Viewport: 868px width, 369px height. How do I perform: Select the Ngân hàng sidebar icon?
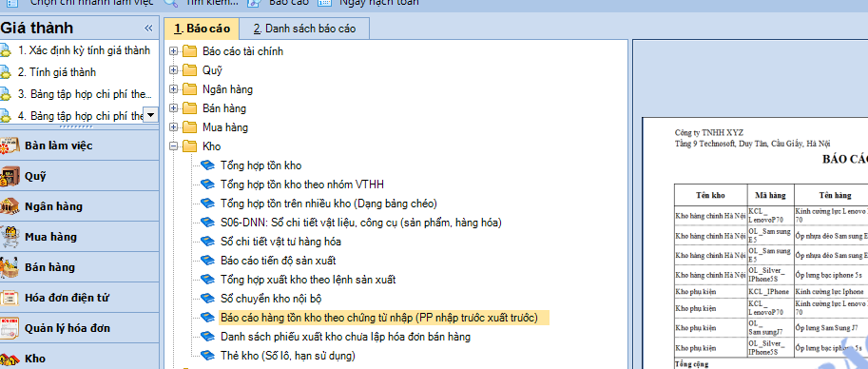10,206
